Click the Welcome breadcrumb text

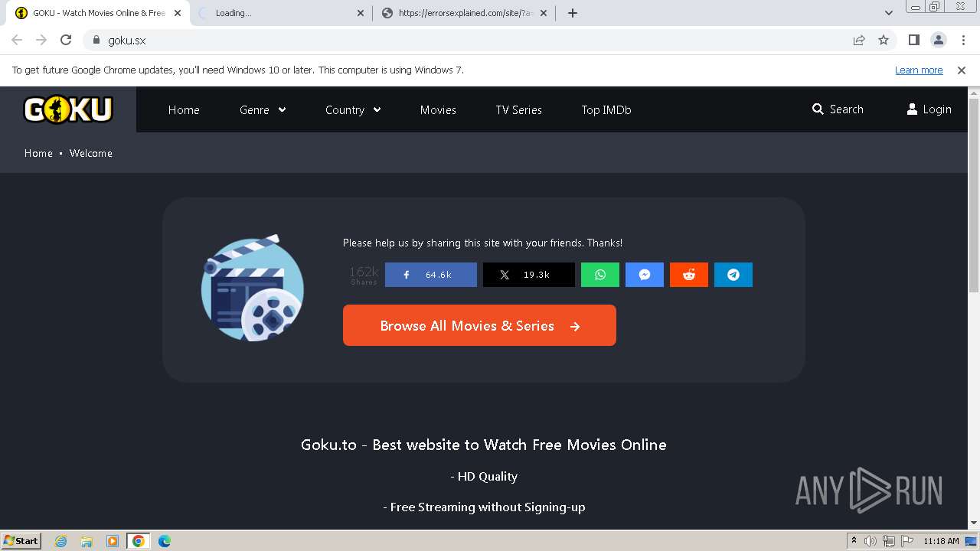tap(91, 153)
